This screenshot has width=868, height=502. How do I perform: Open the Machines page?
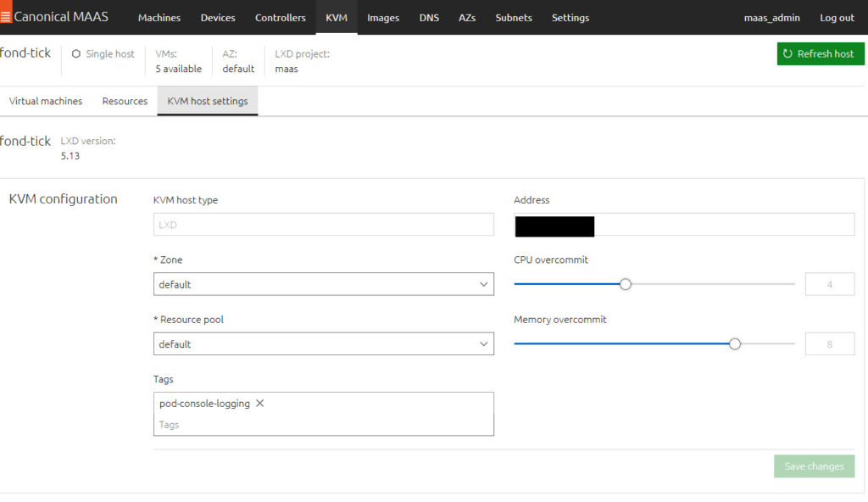[159, 18]
